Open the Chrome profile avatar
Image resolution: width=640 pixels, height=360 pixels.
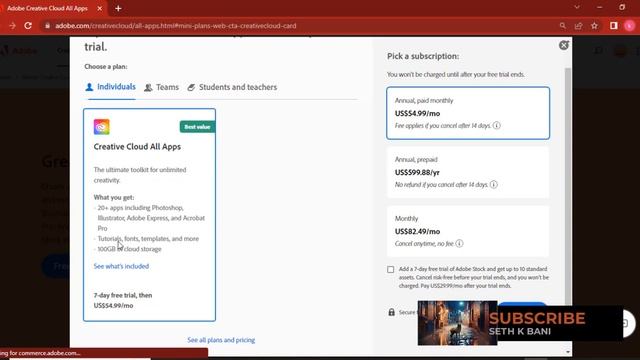pyautogui.click(x=629, y=26)
